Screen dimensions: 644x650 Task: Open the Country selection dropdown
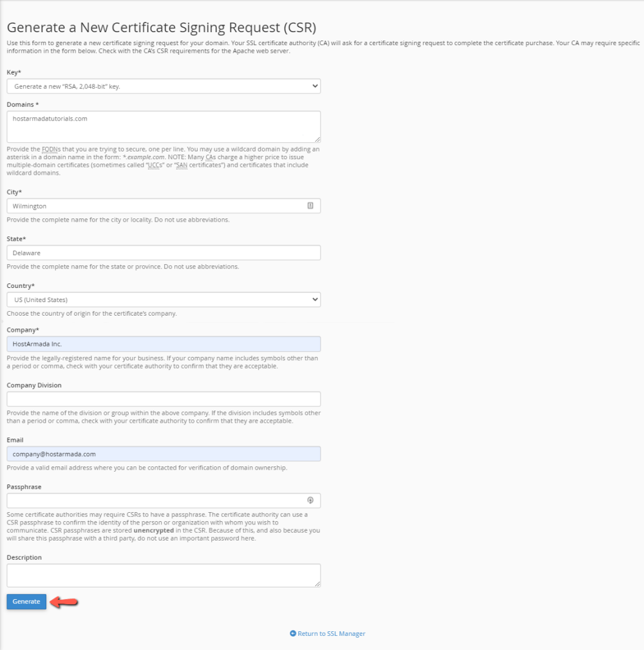coord(163,299)
